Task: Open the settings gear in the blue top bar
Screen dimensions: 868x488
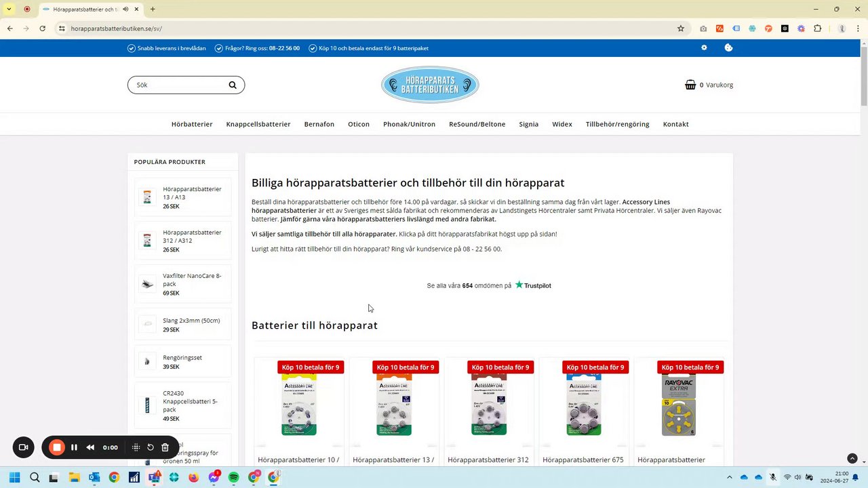Action: pos(704,47)
